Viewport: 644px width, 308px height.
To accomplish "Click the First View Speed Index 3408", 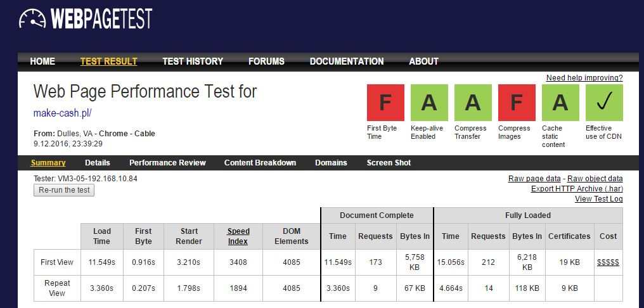I will [238, 262].
